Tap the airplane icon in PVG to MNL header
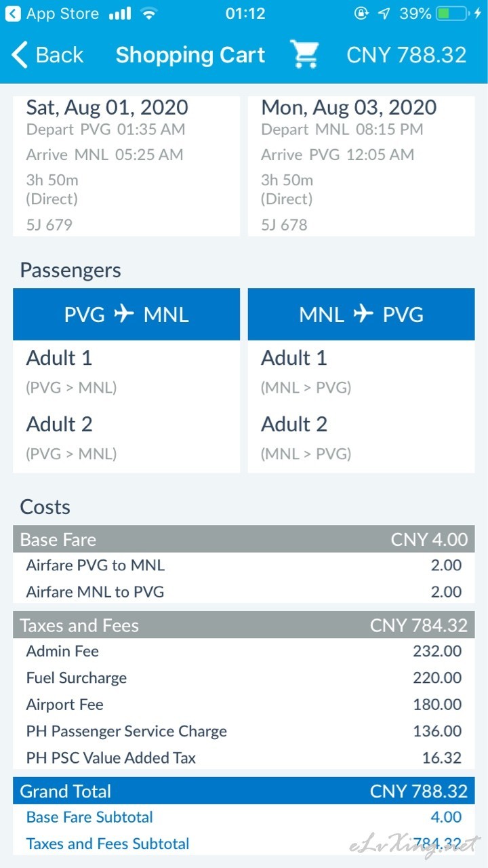Image resolution: width=488 pixels, height=868 pixels. point(124,314)
